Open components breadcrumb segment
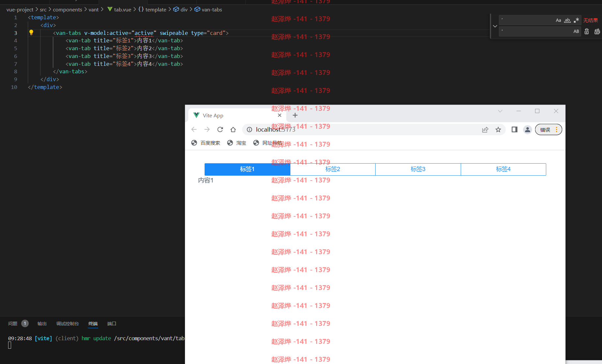This screenshot has height=364, width=602. pyautogui.click(x=68, y=9)
